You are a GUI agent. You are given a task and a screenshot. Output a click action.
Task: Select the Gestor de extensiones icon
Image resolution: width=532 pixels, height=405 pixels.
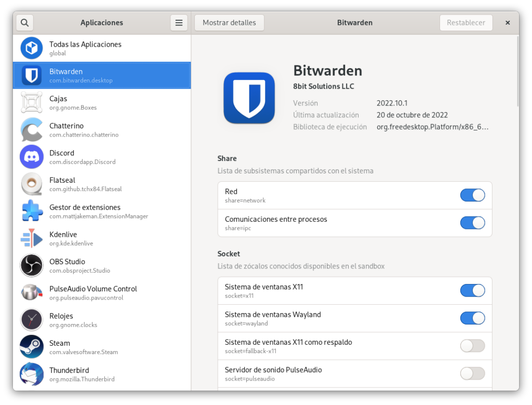(32, 211)
